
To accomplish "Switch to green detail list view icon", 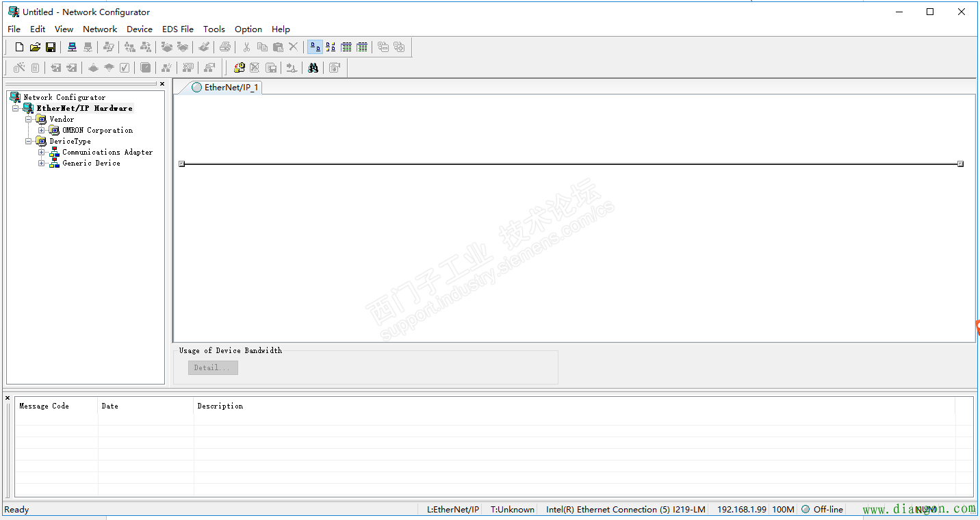I will [x=362, y=47].
